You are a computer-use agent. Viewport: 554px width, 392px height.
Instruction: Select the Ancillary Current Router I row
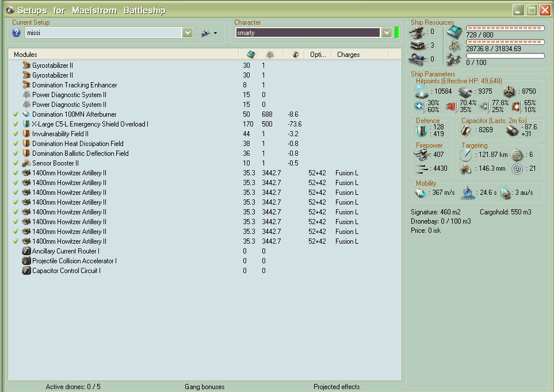[x=205, y=251]
